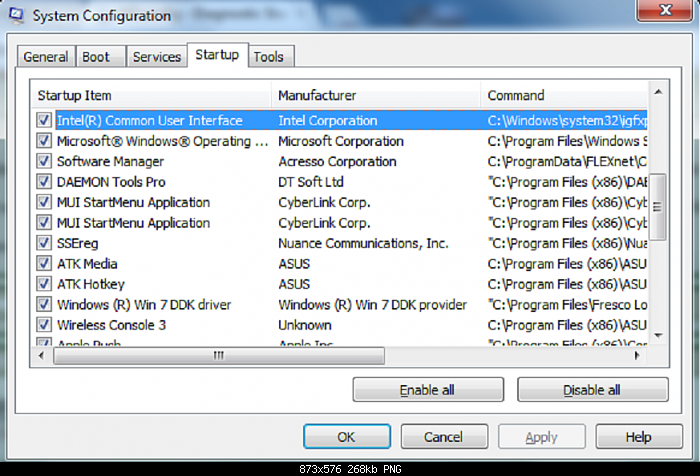Switch to the General tab
The width and height of the screenshot is (700, 476).
[46, 57]
